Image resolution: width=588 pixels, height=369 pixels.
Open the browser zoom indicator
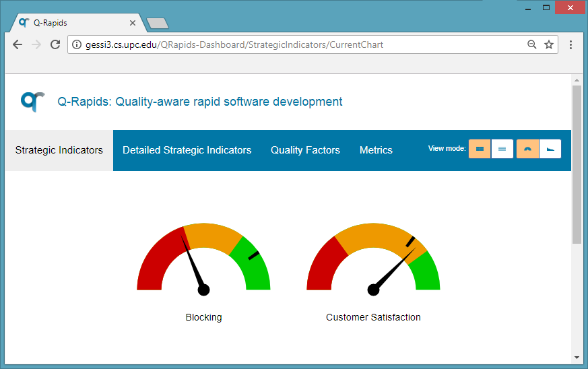pyautogui.click(x=531, y=44)
